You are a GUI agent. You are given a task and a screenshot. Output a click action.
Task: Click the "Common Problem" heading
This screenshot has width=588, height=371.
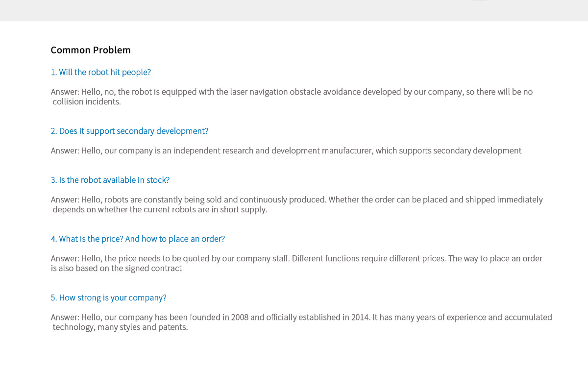point(91,50)
